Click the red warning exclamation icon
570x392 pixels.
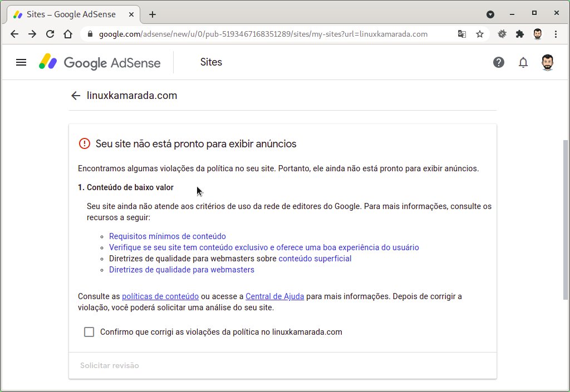[85, 143]
